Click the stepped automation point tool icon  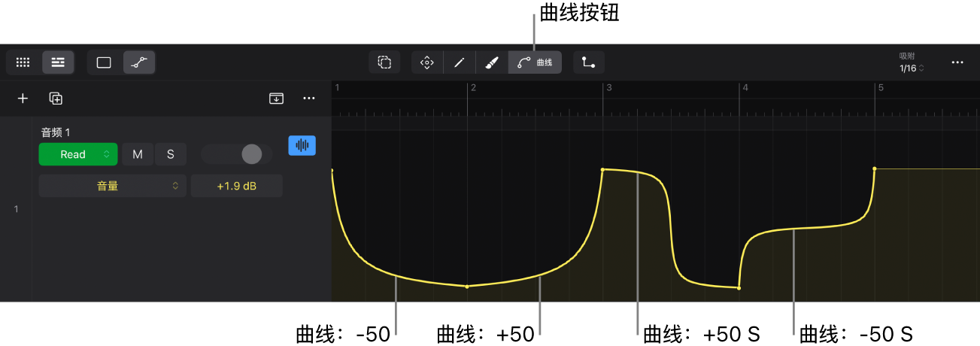point(589,62)
